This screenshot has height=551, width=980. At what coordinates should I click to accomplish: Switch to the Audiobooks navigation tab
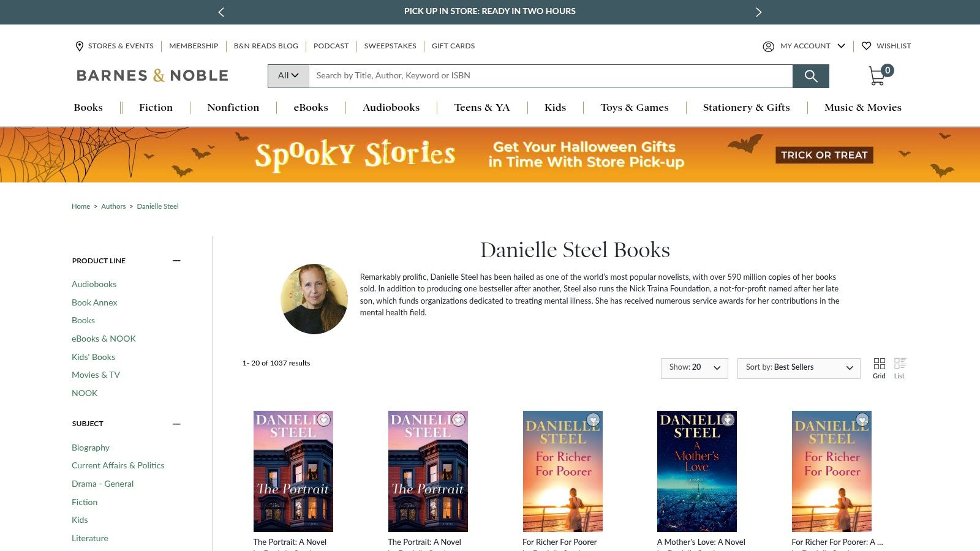[391, 108]
